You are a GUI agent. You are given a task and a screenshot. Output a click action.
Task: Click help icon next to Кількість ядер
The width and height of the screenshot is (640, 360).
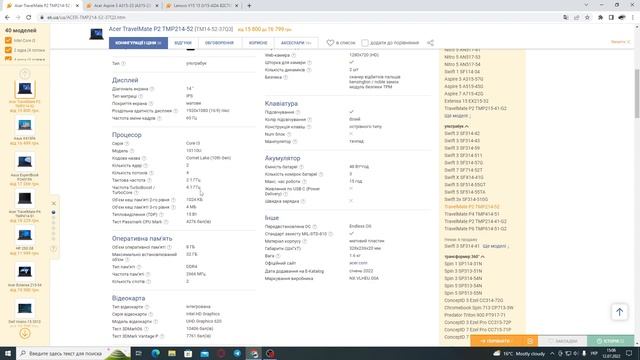tap(146, 166)
